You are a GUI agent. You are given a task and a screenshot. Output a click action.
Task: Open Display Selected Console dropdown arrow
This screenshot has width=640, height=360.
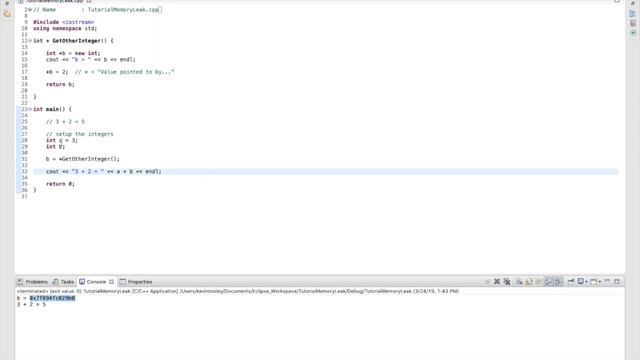(x=586, y=282)
